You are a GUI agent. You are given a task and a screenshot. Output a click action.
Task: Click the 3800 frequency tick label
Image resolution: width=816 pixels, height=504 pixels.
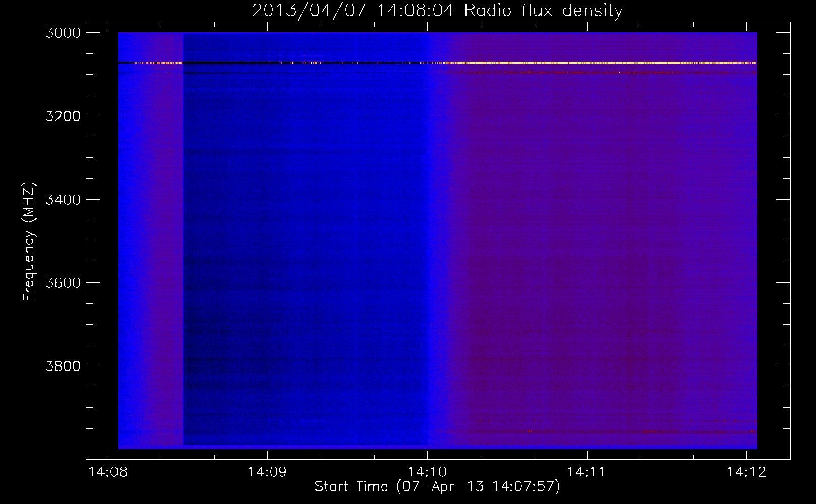pyautogui.click(x=63, y=365)
